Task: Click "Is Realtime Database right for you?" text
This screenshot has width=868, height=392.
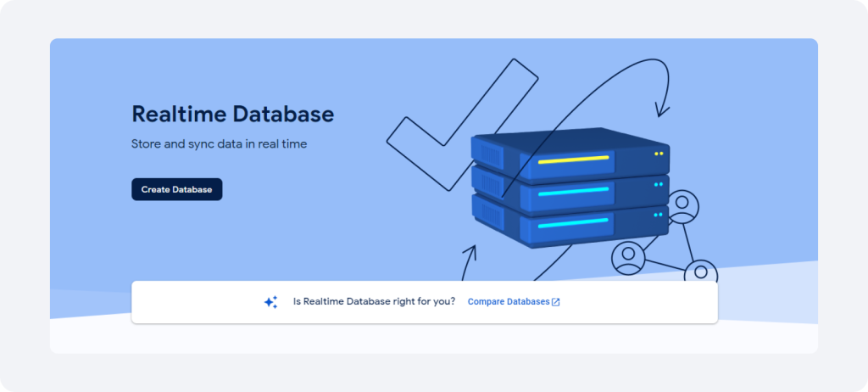Action: tap(374, 301)
